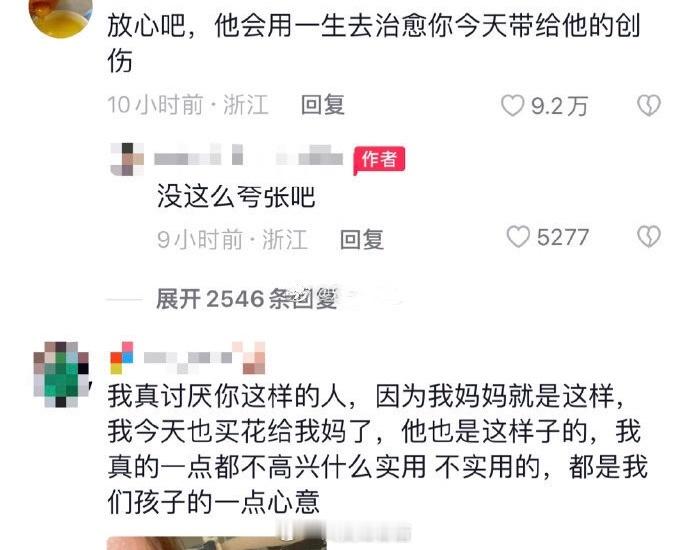
Task: Expand 展开2546条回复 thread
Action: pyautogui.click(x=246, y=300)
